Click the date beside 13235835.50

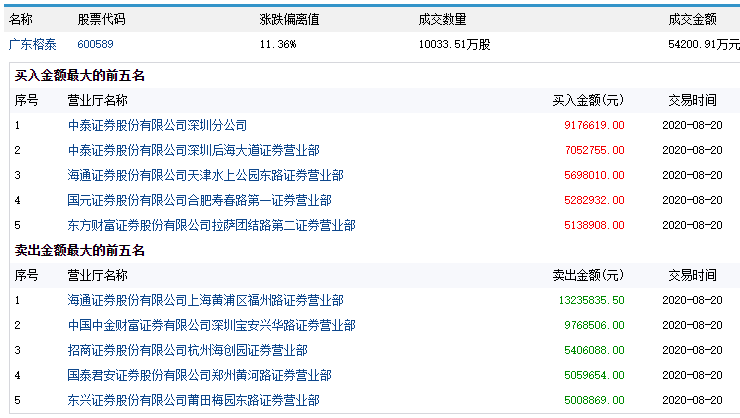(x=692, y=300)
